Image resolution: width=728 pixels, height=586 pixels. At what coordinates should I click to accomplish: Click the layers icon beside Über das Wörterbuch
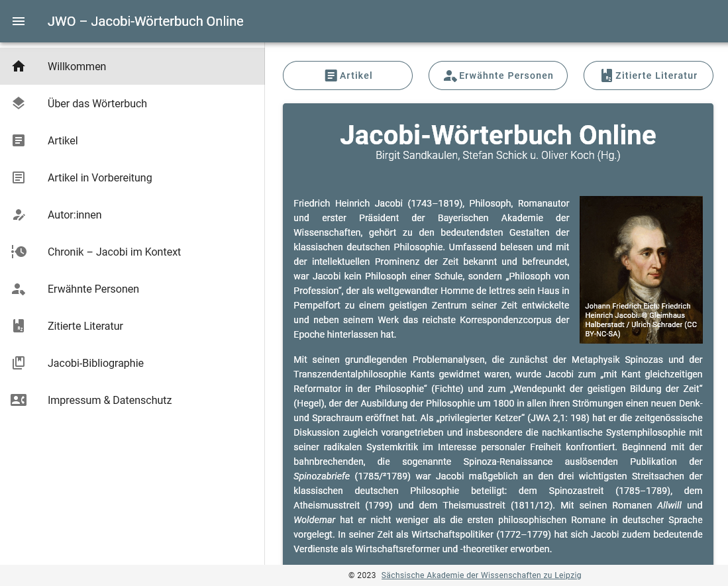(x=19, y=103)
